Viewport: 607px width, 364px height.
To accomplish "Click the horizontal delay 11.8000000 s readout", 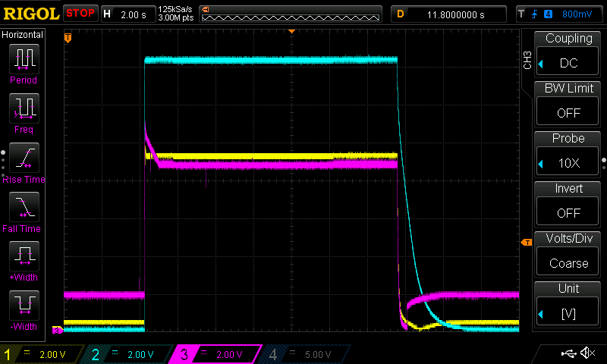I will coord(455,14).
